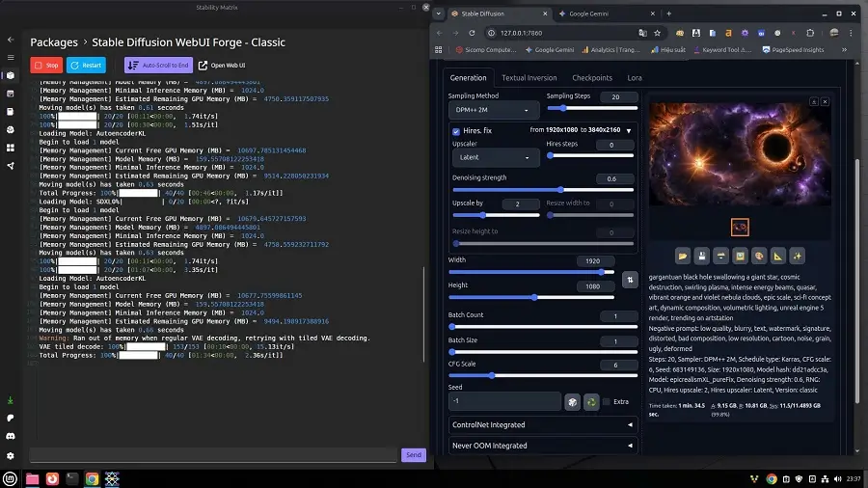
Task: Expand the ControlNet Integrated section
Action: click(542, 424)
